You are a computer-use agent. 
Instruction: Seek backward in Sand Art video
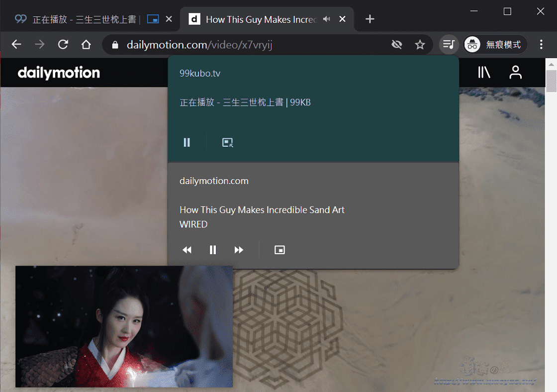[187, 250]
